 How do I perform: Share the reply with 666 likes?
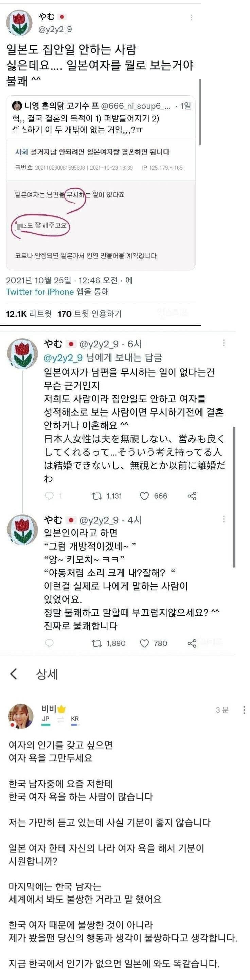[x=192, y=496]
